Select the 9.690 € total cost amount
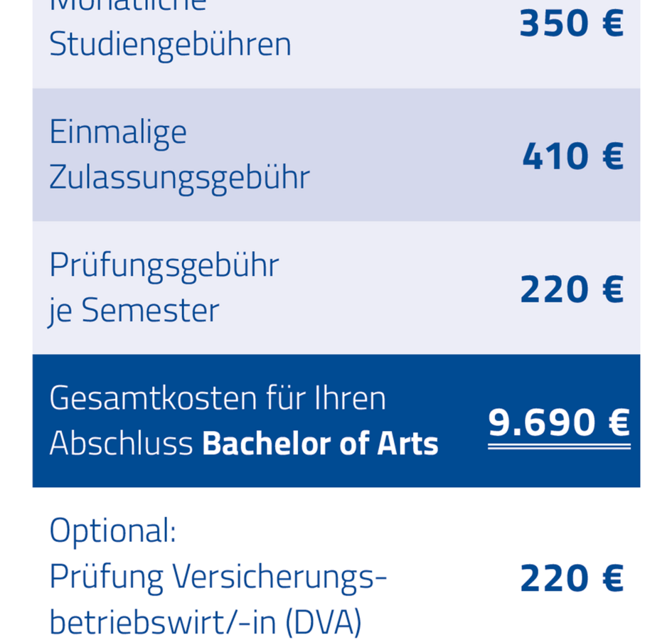 point(559,423)
